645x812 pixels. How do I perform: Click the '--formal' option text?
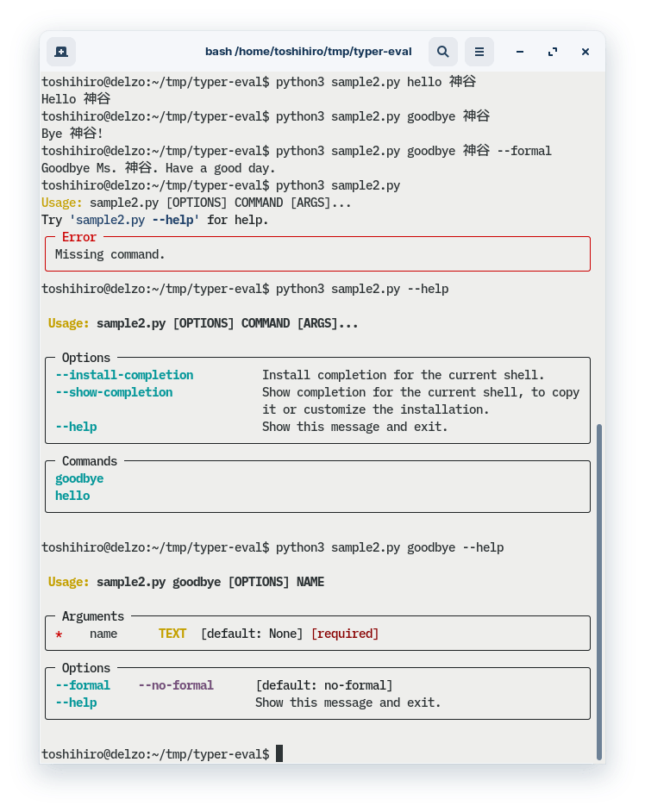pos(83,685)
